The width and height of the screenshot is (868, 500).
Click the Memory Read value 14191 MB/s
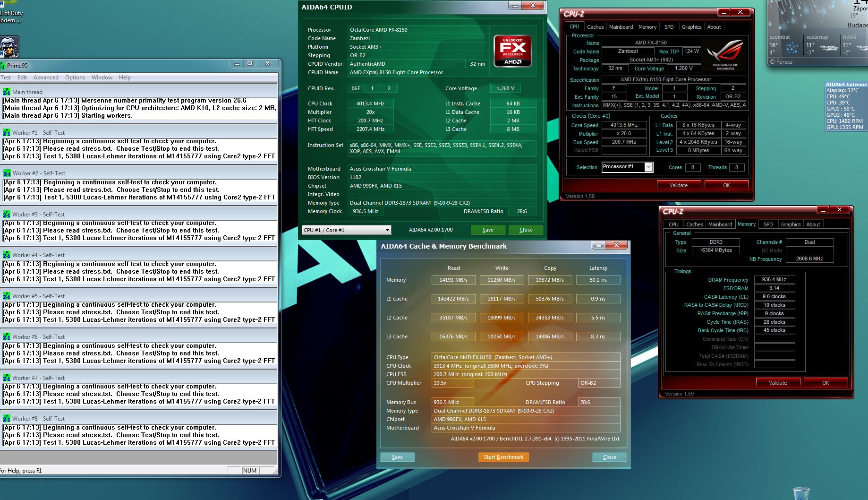point(453,280)
